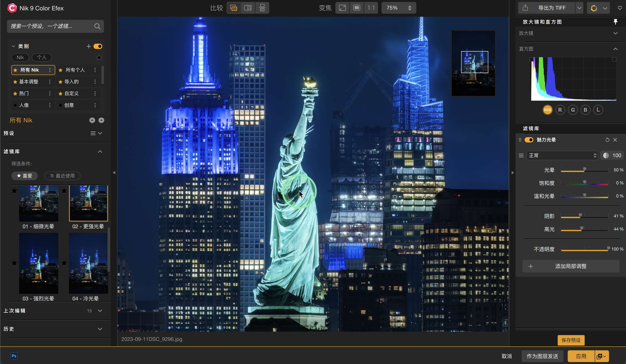Screen dimensions: 626x364
Task: Expand the 放大镜 section
Action: (x=615, y=33)
